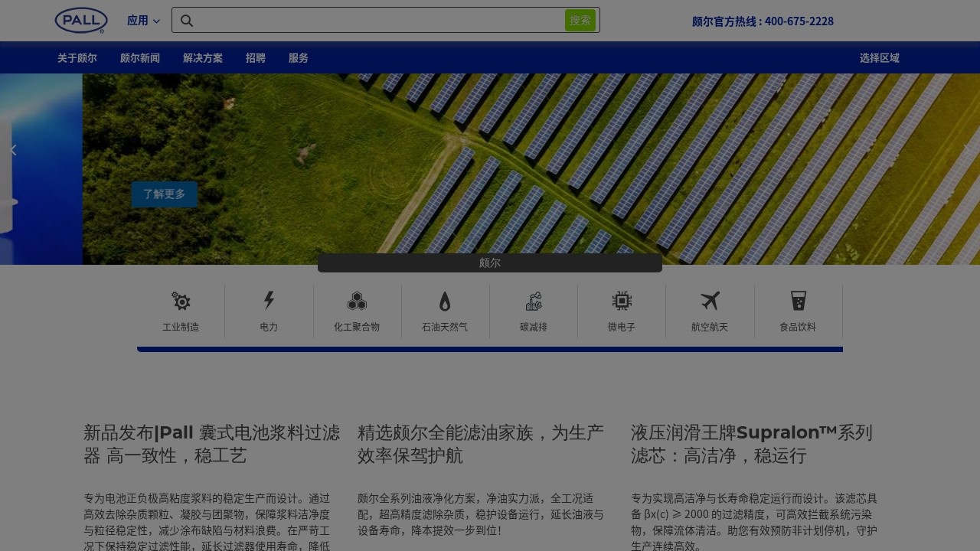The image size is (980, 551).
Task: Click the 了解更多 banner button
Action: pos(165,194)
